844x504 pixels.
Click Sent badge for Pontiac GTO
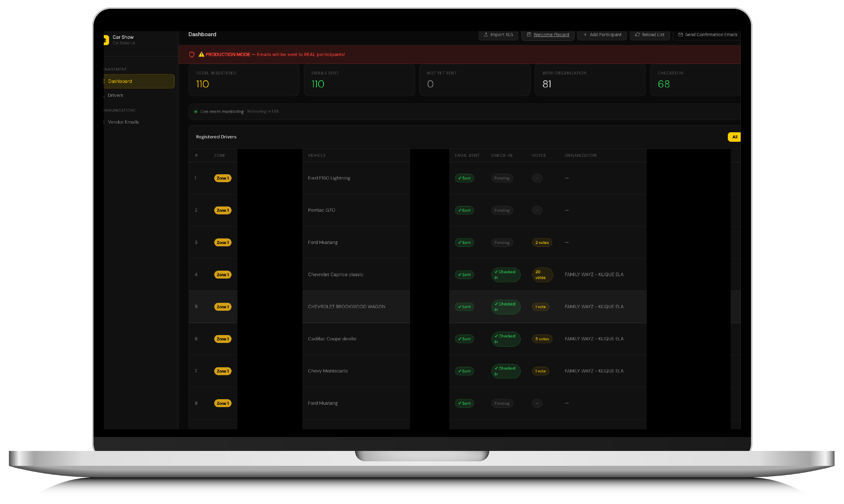[x=464, y=211]
